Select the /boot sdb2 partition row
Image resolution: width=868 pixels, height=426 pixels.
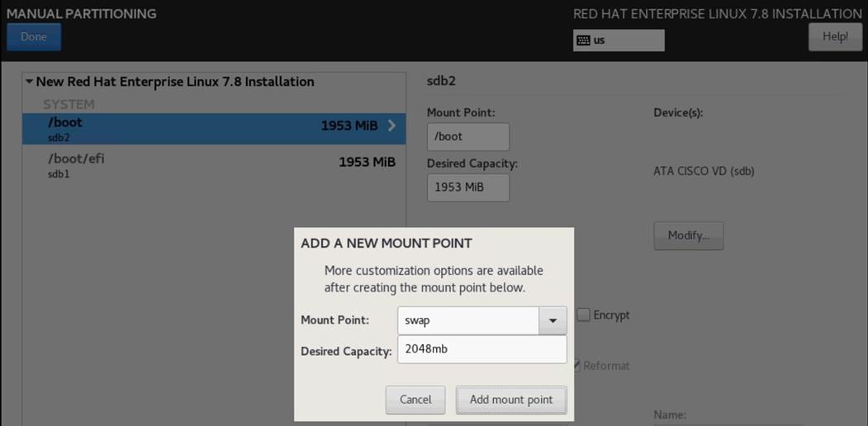click(x=214, y=129)
